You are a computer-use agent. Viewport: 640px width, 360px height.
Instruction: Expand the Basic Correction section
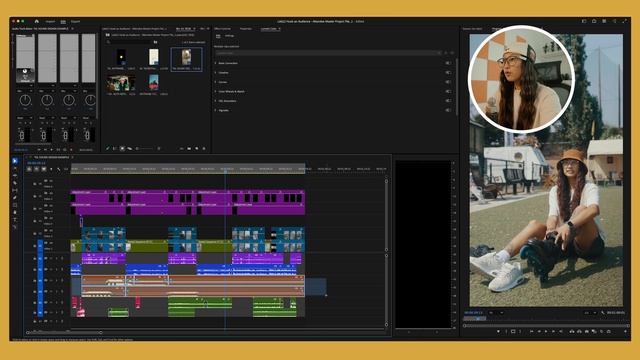216,63
